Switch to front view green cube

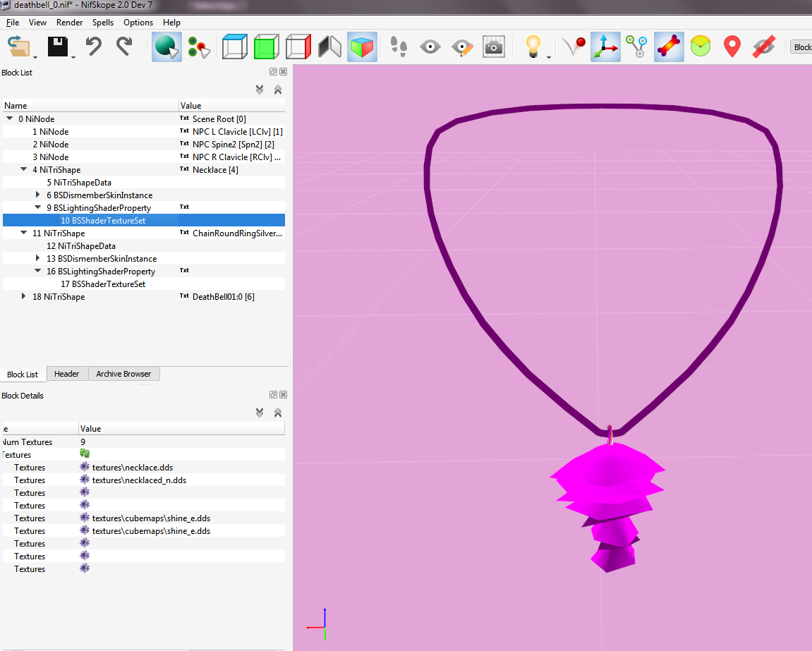[x=267, y=47]
